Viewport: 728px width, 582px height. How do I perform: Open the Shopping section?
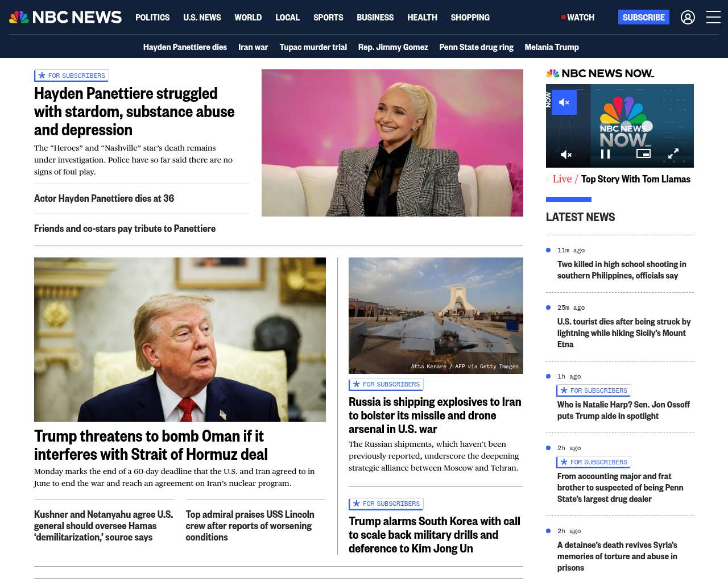click(470, 18)
